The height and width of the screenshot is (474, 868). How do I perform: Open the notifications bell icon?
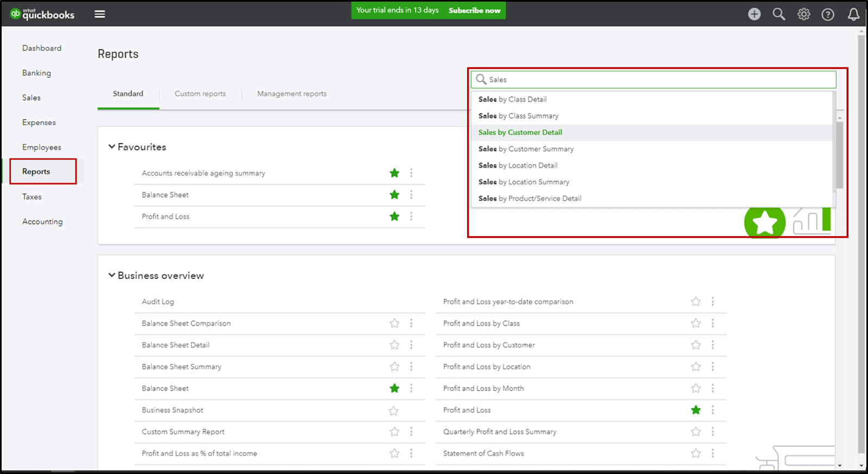[x=853, y=14]
